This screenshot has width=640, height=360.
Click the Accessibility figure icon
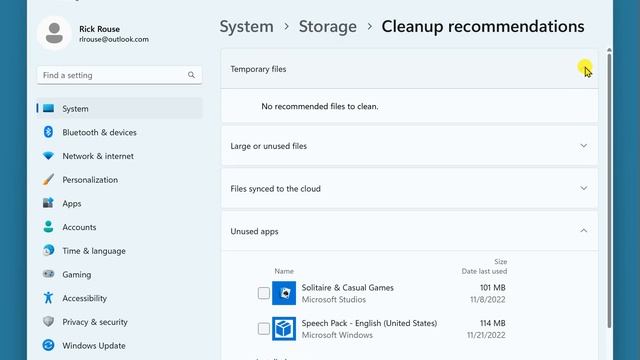(48, 298)
